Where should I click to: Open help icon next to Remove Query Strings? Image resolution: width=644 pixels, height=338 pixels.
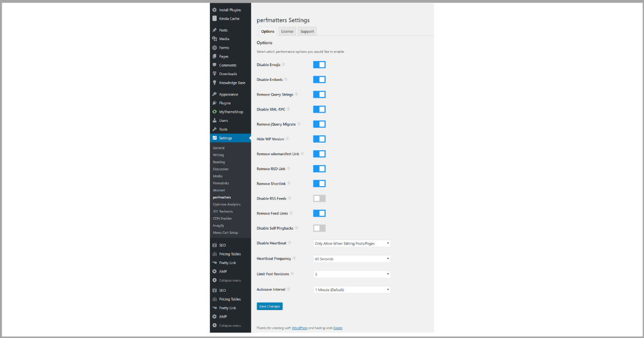click(296, 94)
